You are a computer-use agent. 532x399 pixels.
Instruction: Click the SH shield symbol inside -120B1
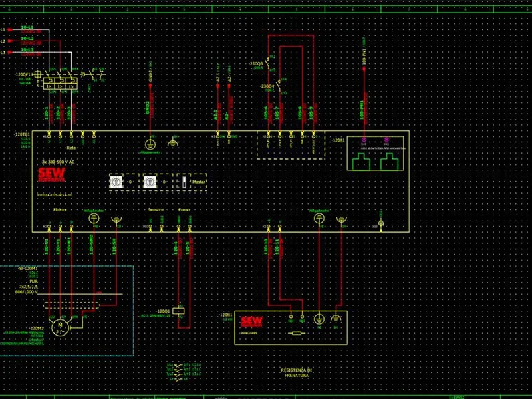[x=336, y=318]
